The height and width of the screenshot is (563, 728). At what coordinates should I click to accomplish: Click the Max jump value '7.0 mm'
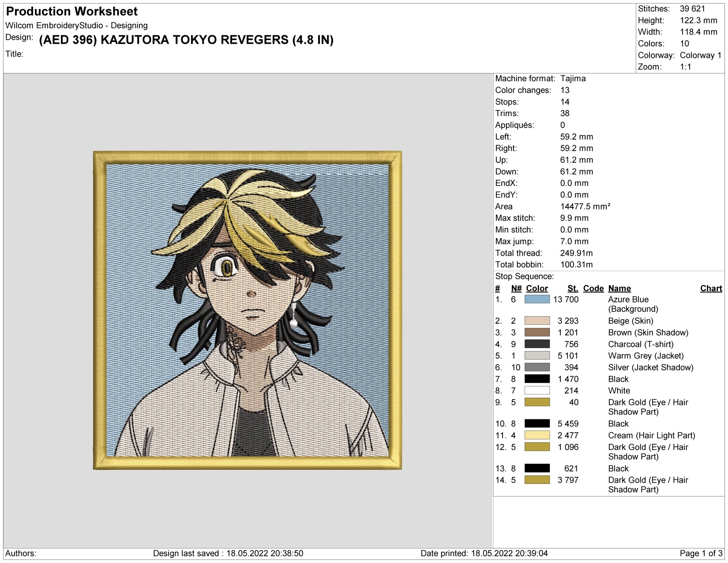(574, 241)
